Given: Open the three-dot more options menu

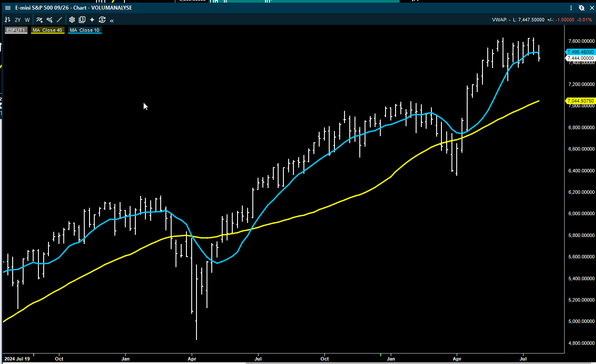Looking at the screenshot, I should click(572, 8).
